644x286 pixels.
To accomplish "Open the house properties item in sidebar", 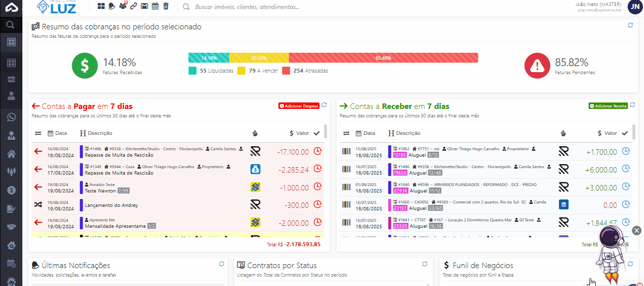I will click(x=11, y=154).
